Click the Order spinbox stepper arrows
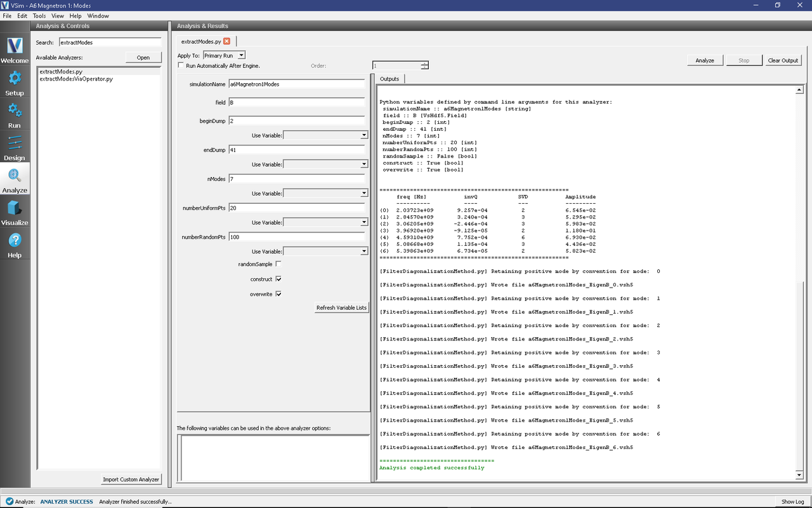The width and height of the screenshot is (812, 508). (x=424, y=65)
